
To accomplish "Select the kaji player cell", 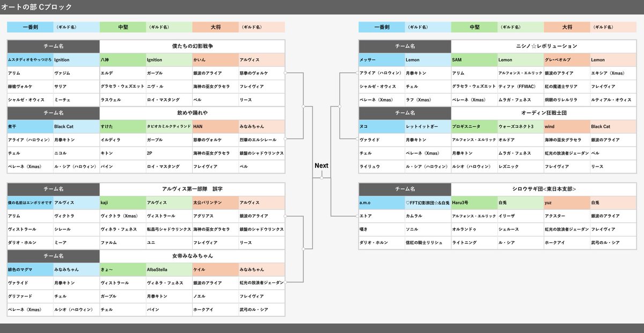I will point(123,202).
